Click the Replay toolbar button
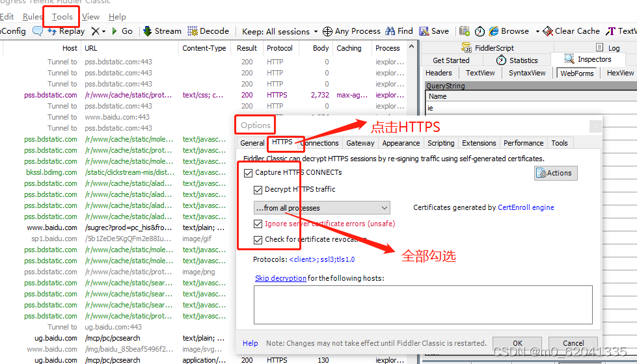The width and height of the screenshot is (637, 364). (x=66, y=31)
